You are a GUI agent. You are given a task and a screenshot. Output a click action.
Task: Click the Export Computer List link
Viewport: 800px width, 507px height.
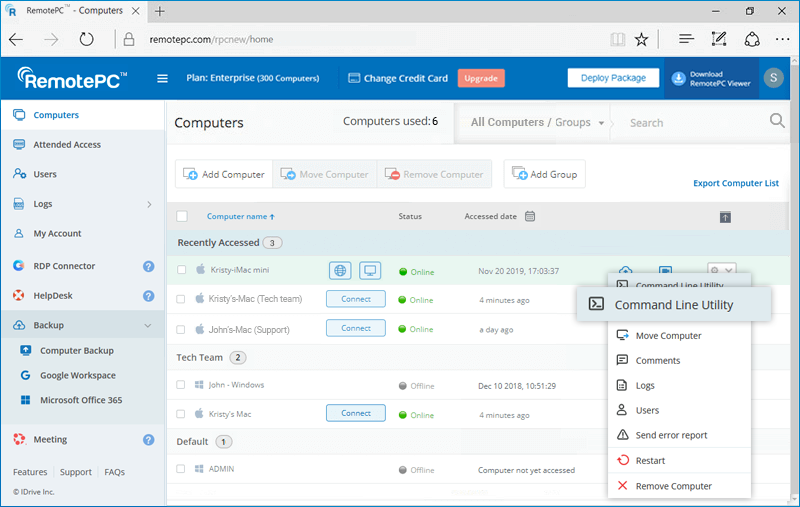pyautogui.click(x=735, y=183)
